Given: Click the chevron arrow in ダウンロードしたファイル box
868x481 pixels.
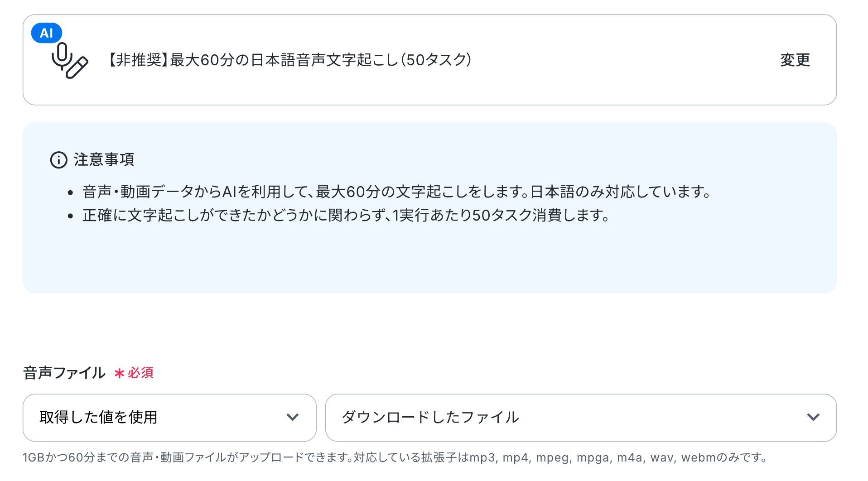Looking at the screenshot, I should click(814, 417).
